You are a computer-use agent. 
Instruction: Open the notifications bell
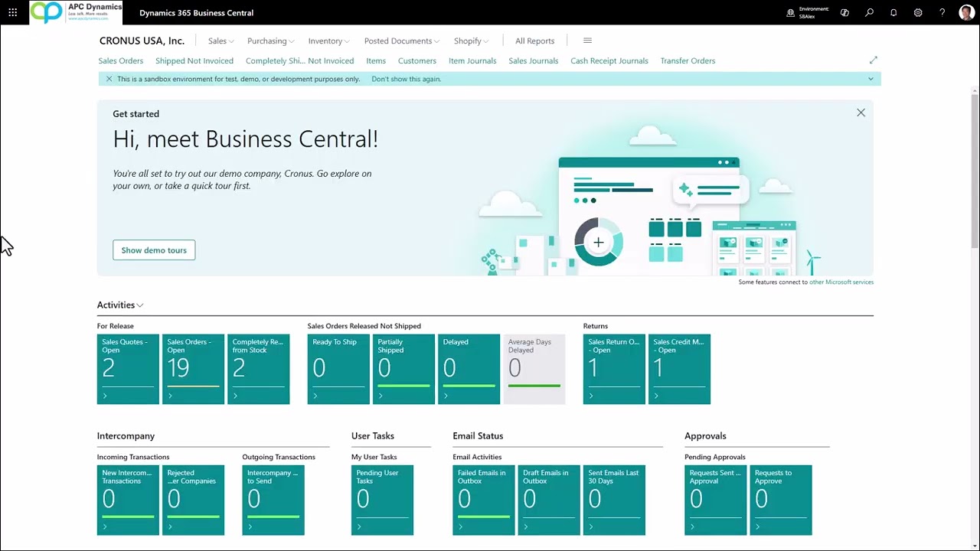point(893,13)
